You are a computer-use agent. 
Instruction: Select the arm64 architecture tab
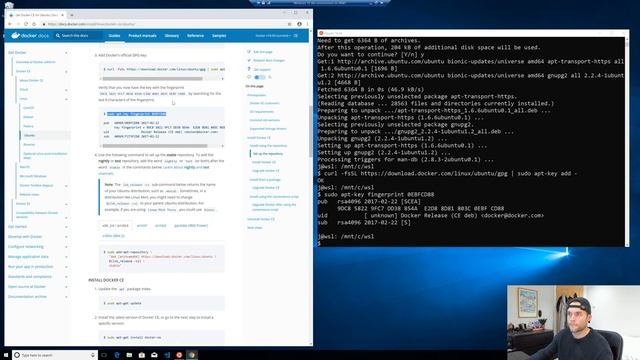click(x=160, y=225)
